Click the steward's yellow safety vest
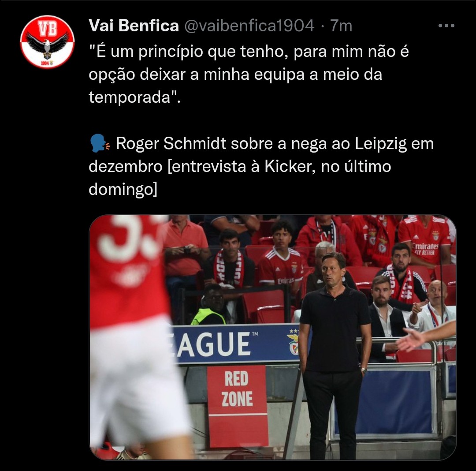Image resolution: width=476 pixels, height=471 pixels. click(x=208, y=317)
